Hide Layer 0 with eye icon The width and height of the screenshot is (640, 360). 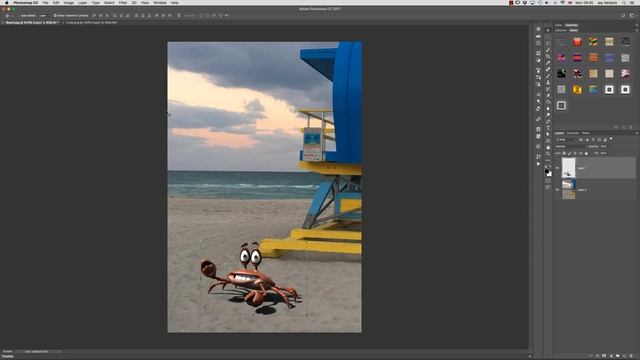pos(557,190)
